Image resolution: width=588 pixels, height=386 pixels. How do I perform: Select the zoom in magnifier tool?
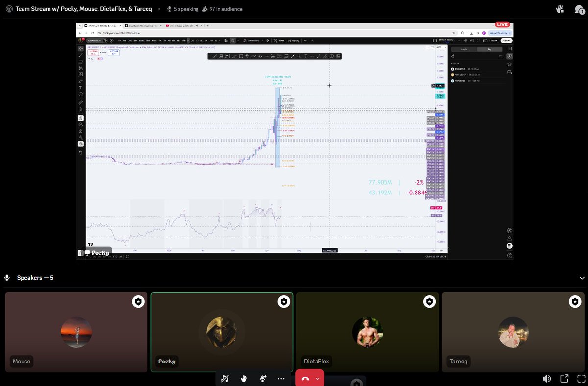pyautogui.click(x=80, y=109)
